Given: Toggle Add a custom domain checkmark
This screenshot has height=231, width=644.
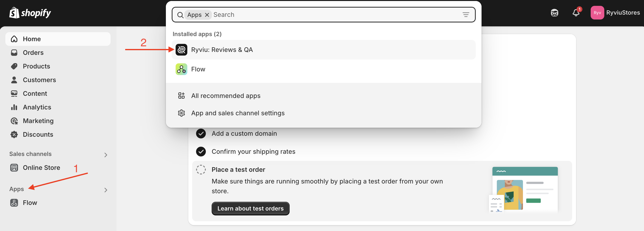Looking at the screenshot, I should point(201,134).
